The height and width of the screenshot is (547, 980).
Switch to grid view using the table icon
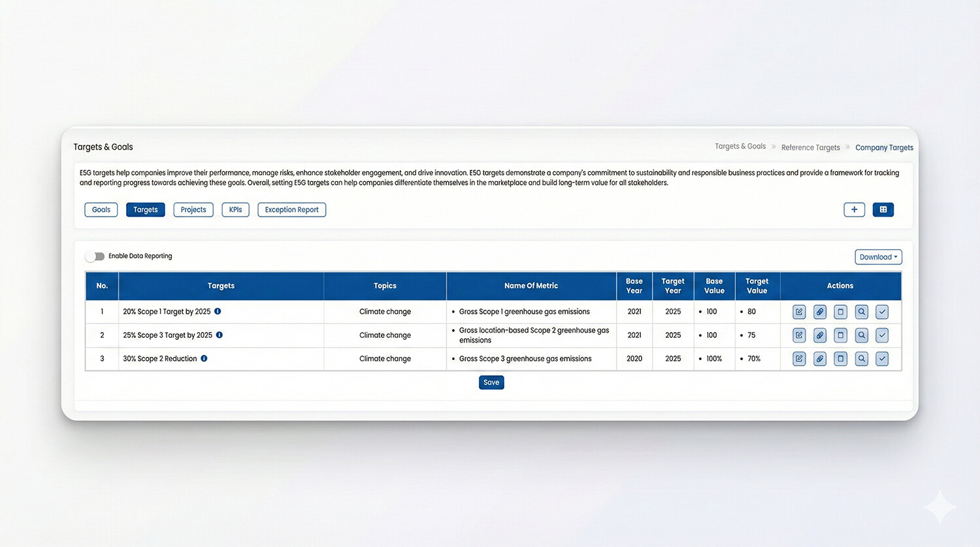click(x=883, y=210)
